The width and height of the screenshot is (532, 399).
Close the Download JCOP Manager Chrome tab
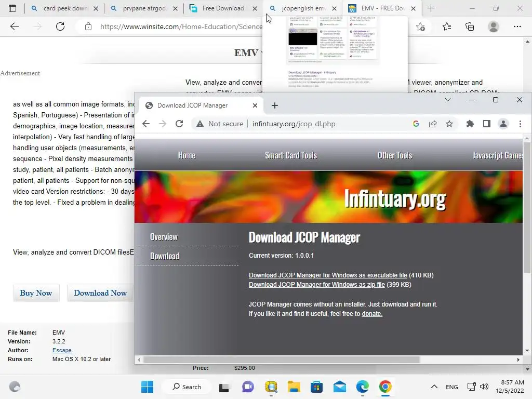tap(255, 105)
